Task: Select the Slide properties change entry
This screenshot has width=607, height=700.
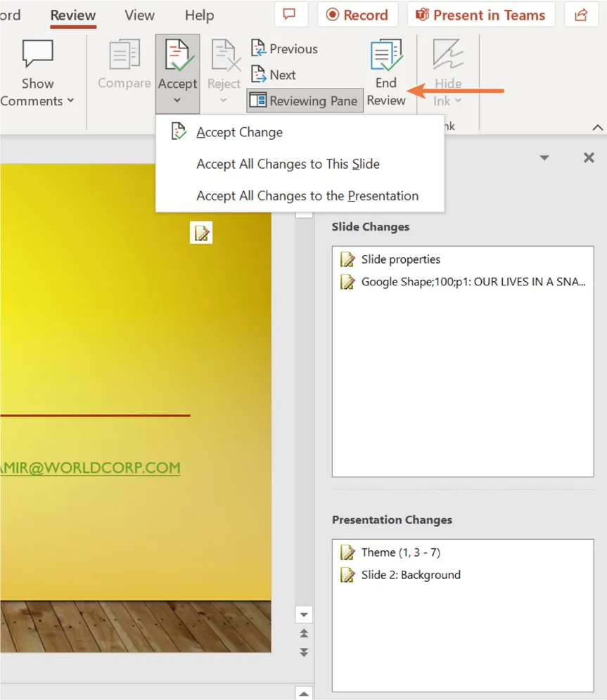Action: click(399, 259)
